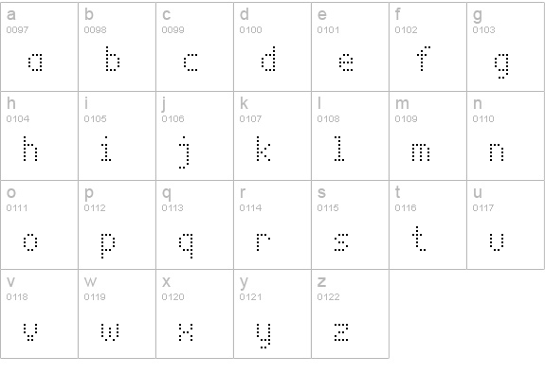Select the letter s glyph 0115
The image size is (545, 392).
(350, 224)
